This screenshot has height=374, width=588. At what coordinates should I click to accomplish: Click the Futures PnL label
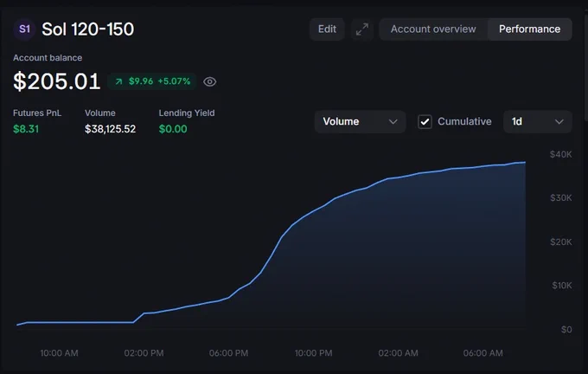(37, 113)
